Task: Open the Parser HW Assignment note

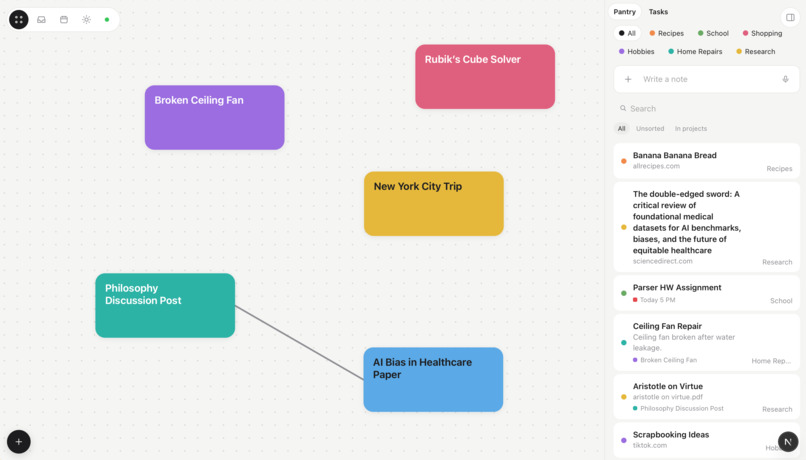Action: tap(706, 293)
